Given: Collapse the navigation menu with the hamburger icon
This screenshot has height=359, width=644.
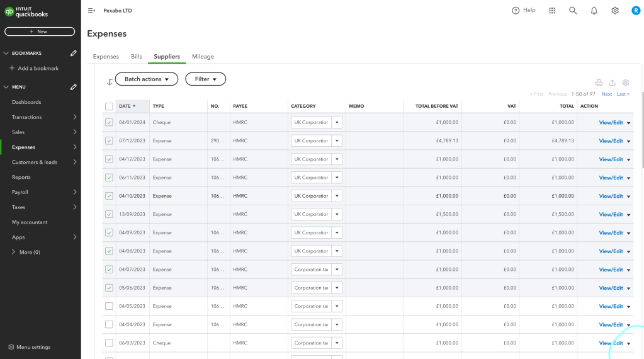Looking at the screenshot, I should point(91,11).
